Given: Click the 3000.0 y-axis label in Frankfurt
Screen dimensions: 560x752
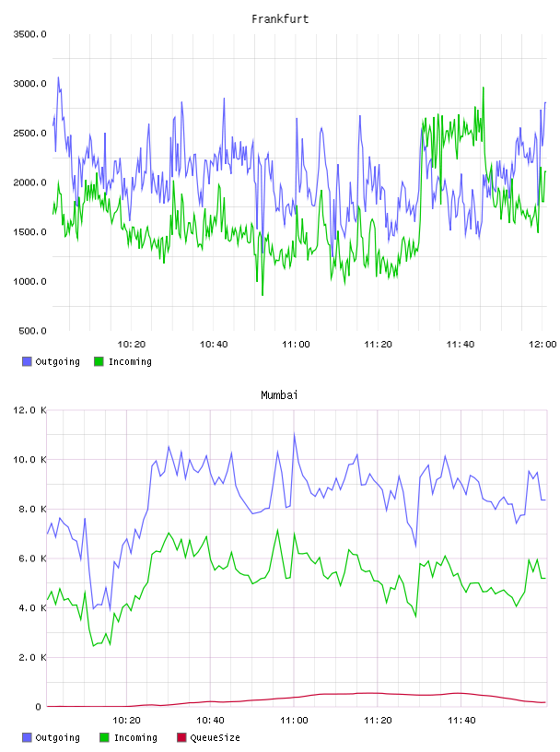Looking at the screenshot, I should [29, 84].
